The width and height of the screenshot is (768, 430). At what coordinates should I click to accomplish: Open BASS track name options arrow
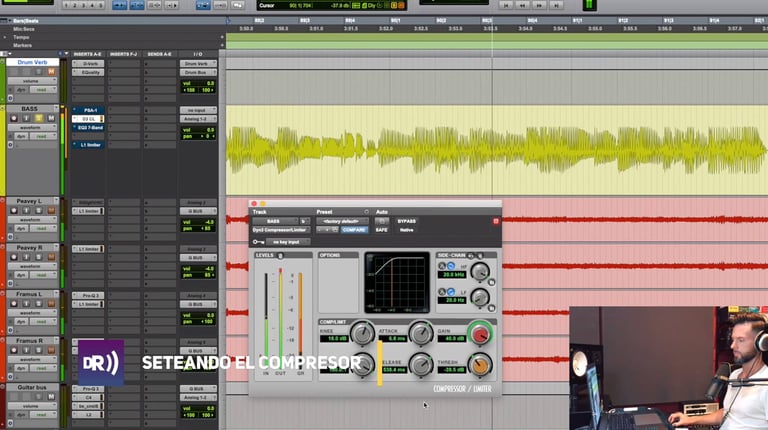56,108
